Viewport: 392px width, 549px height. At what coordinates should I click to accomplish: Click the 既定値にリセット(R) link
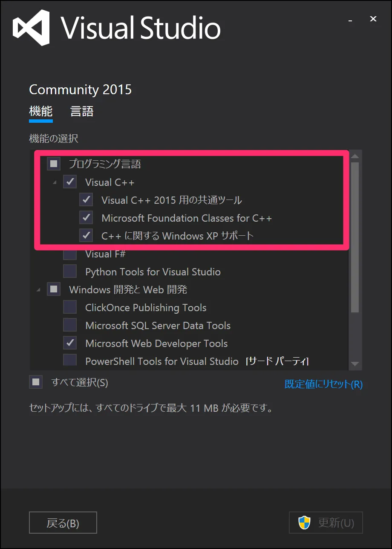(x=323, y=384)
